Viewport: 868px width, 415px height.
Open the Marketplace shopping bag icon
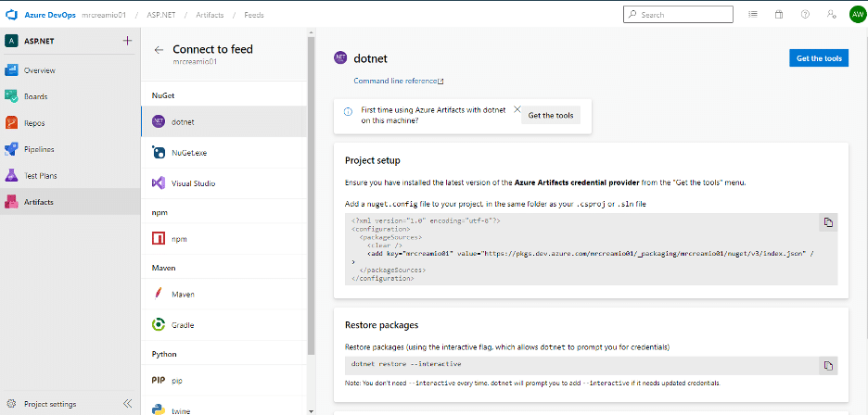[x=779, y=15]
